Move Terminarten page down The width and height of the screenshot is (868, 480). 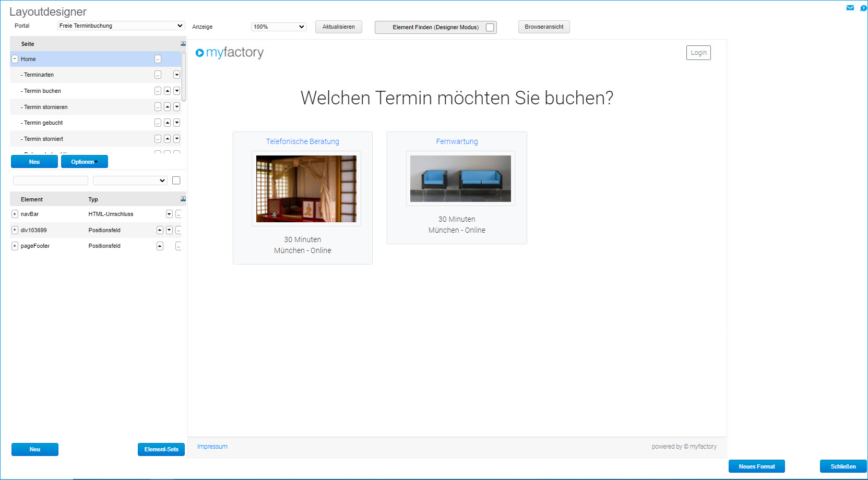point(176,75)
